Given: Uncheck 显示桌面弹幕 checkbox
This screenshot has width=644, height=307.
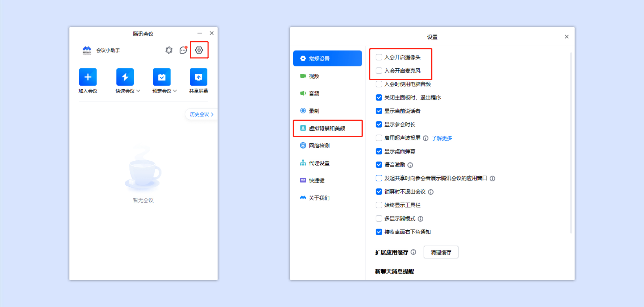Looking at the screenshot, I should 379,151.
